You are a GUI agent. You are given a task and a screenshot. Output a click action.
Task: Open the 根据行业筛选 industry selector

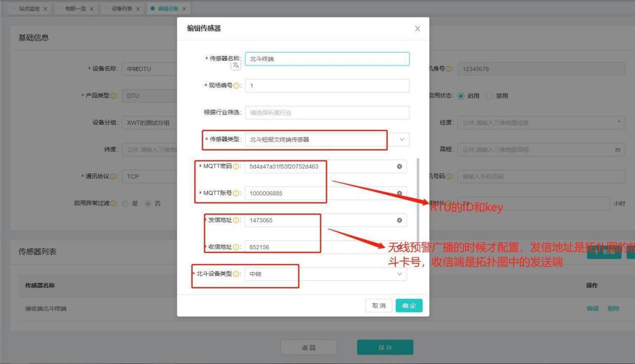click(327, 112)
